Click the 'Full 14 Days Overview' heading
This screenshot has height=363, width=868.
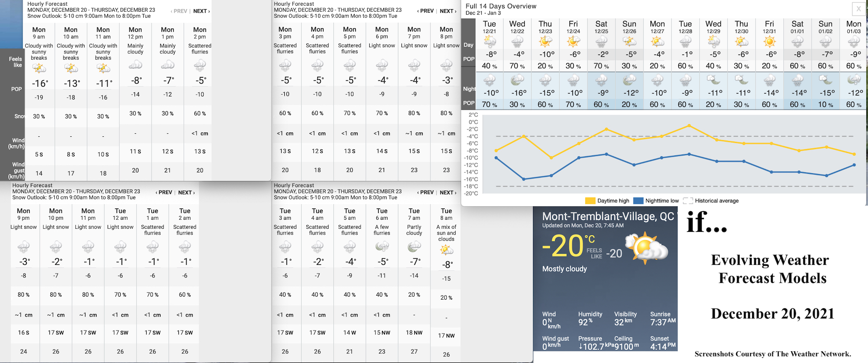pos(501,6)
